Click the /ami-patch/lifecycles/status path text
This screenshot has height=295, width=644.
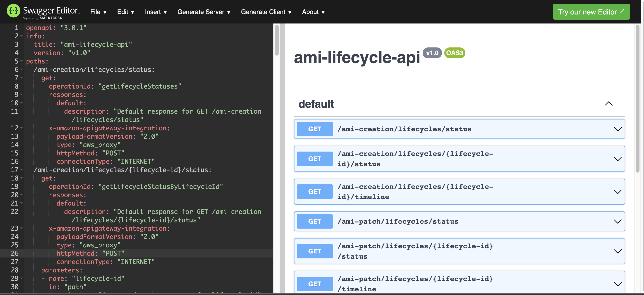pos(398,221)
